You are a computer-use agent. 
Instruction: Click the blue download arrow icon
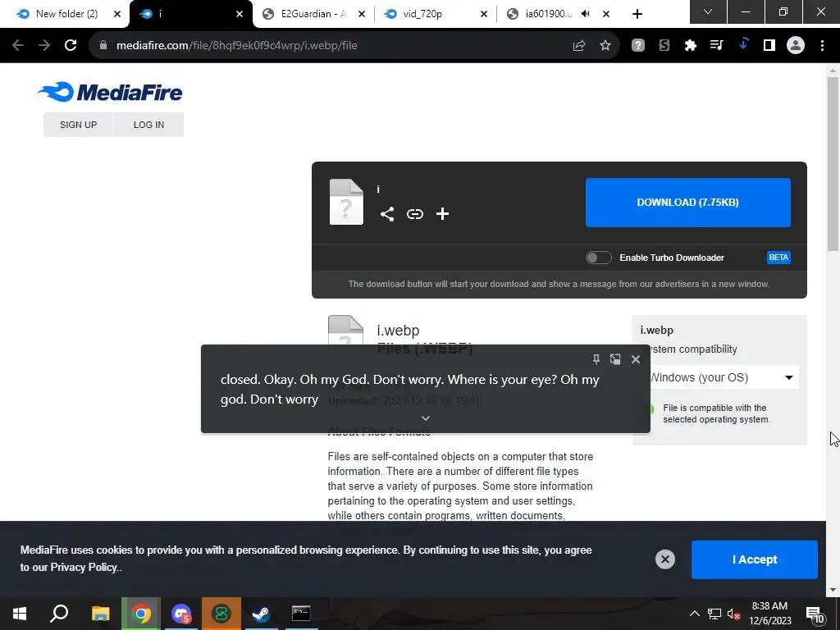tap(743, 44)
